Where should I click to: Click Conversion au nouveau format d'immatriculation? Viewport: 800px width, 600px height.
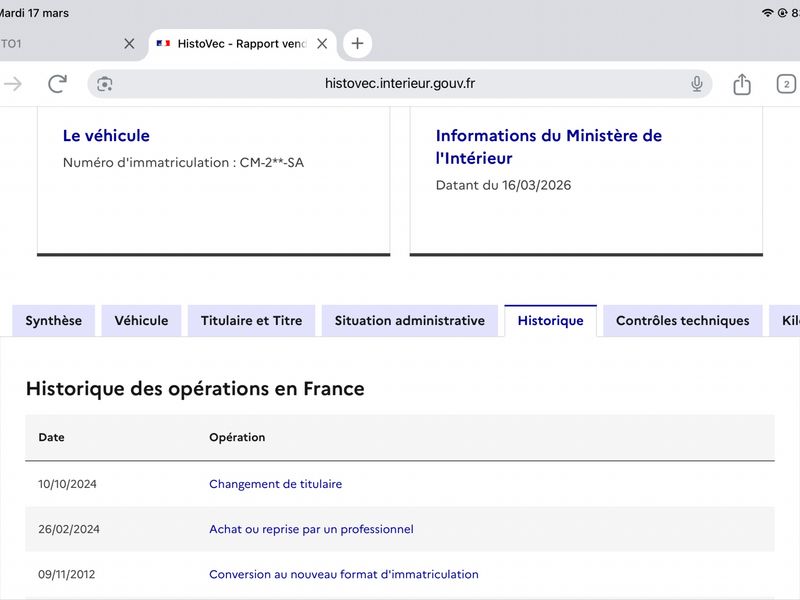[x=344, y=574]
